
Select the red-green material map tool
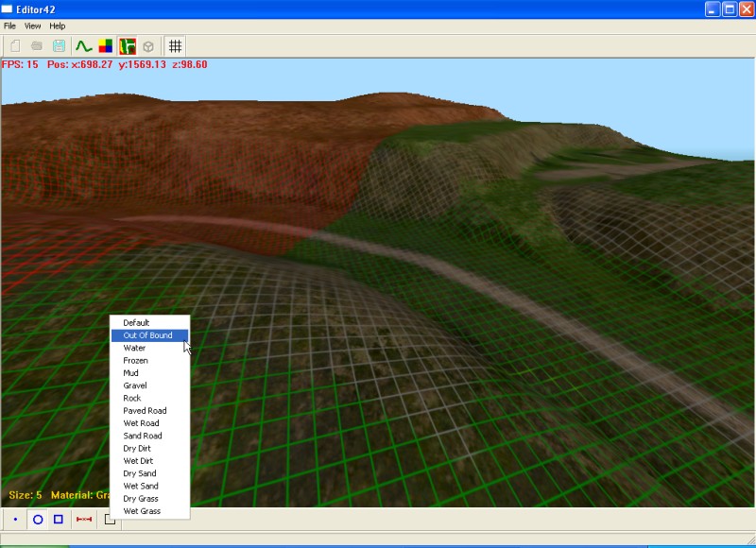128,45
